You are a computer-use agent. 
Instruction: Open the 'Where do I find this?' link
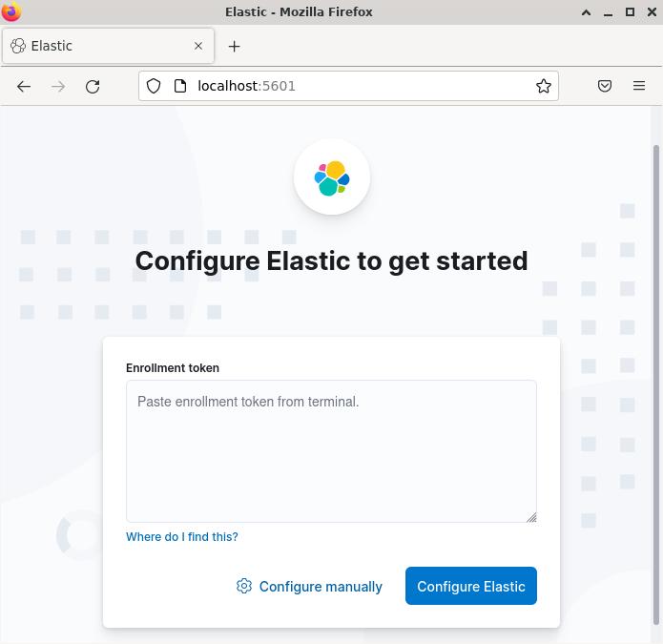click(x=182, y=536)
